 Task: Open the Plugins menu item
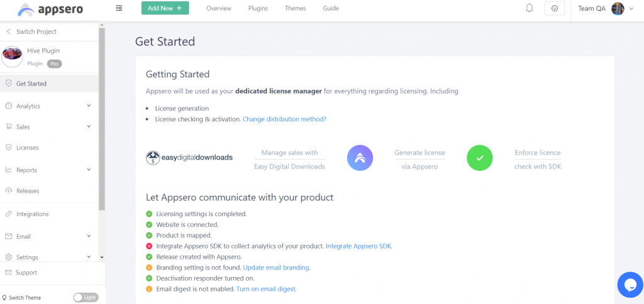[x=258, y=8]
